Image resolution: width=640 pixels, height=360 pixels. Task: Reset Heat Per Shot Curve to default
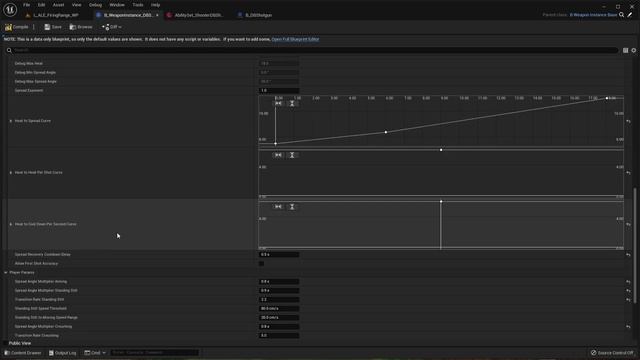click(x=628, y=173)
